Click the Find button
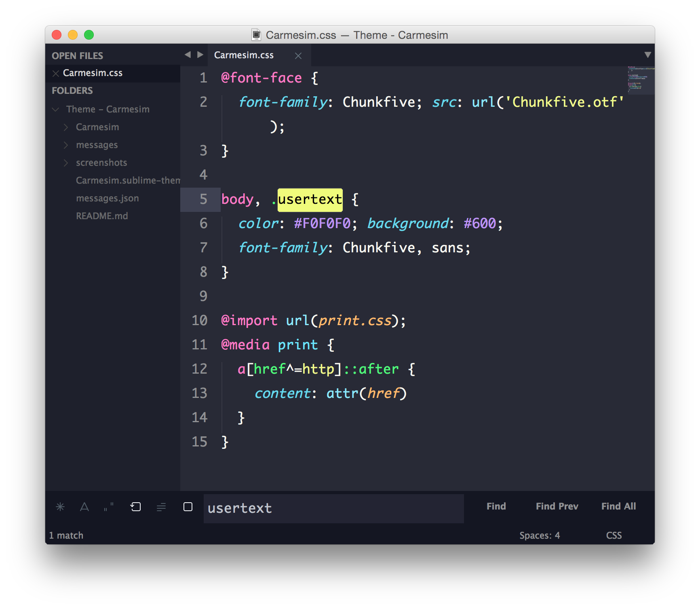The image size is (700, 609). tap(496, 506)
